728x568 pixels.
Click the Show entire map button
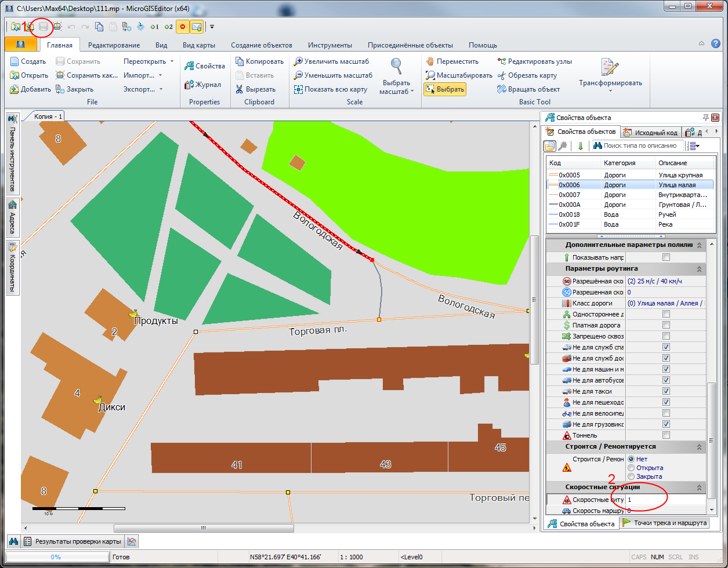point(331,89)
